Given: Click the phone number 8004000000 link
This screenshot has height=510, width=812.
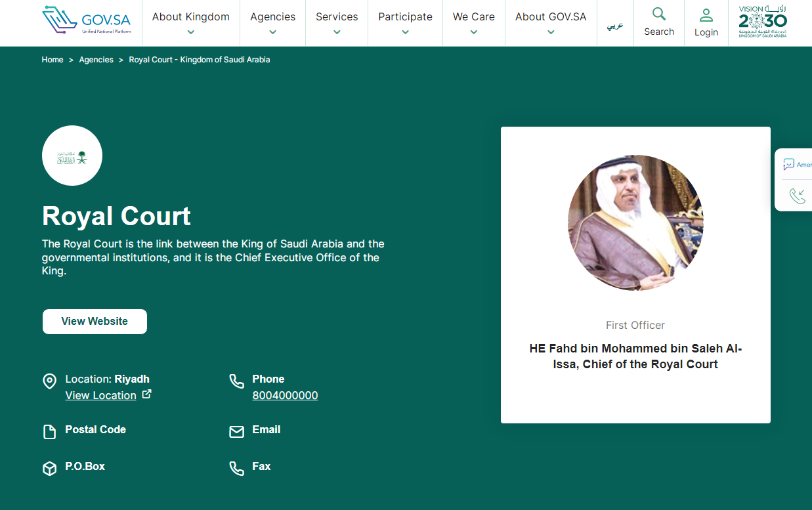Looking at the screenshot, I should 285,396.
